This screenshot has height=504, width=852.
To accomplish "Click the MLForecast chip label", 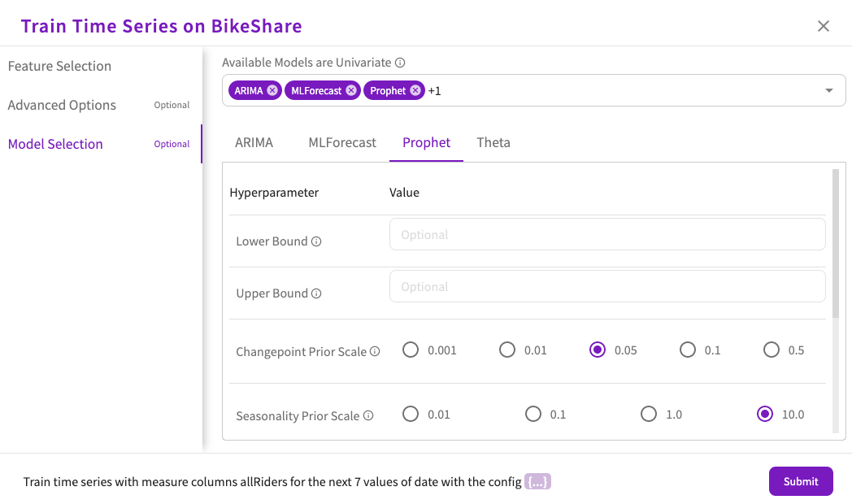I will tap(316, 91).
